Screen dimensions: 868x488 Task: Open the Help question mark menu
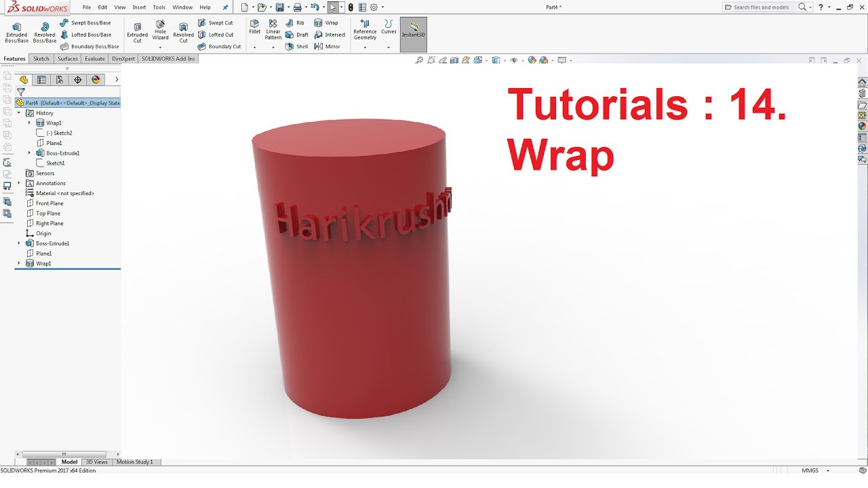821,7
